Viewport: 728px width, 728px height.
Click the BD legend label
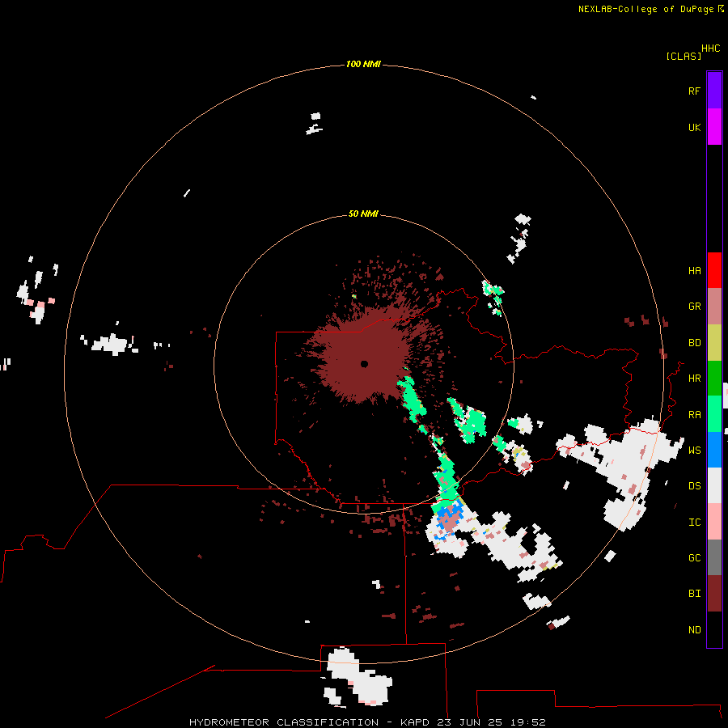click(x=694, y=342)
